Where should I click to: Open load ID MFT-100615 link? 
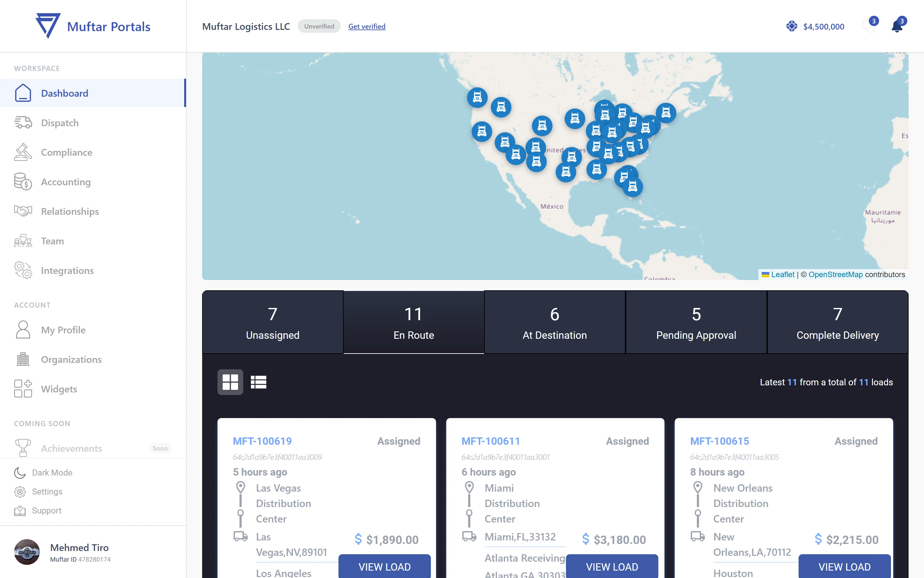[x=719, y=441]
